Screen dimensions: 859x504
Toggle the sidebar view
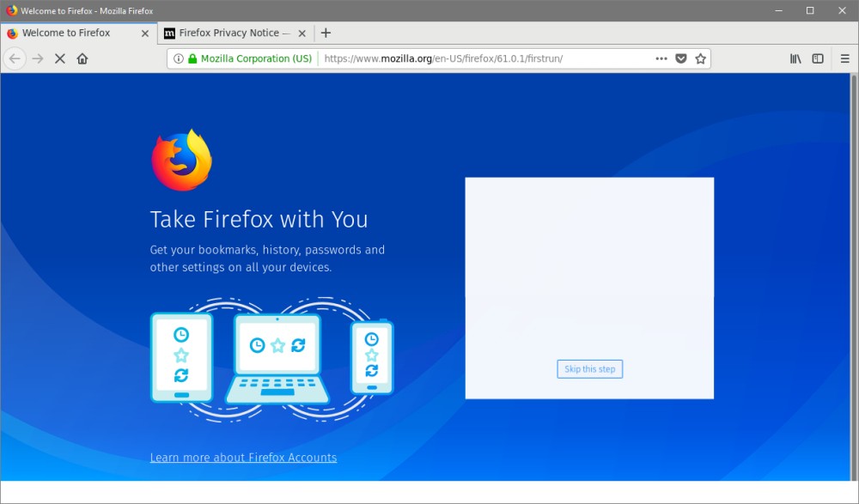pyautogui.click(x=818, y=58)
